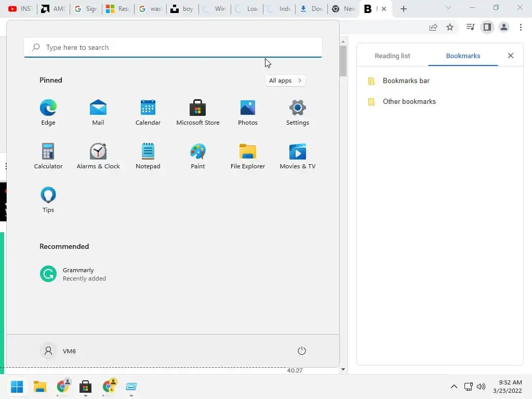This screenshot has width=532, height=399.
Task: Open File Explorer from pinned apps
Action: (x=248, y=156)
